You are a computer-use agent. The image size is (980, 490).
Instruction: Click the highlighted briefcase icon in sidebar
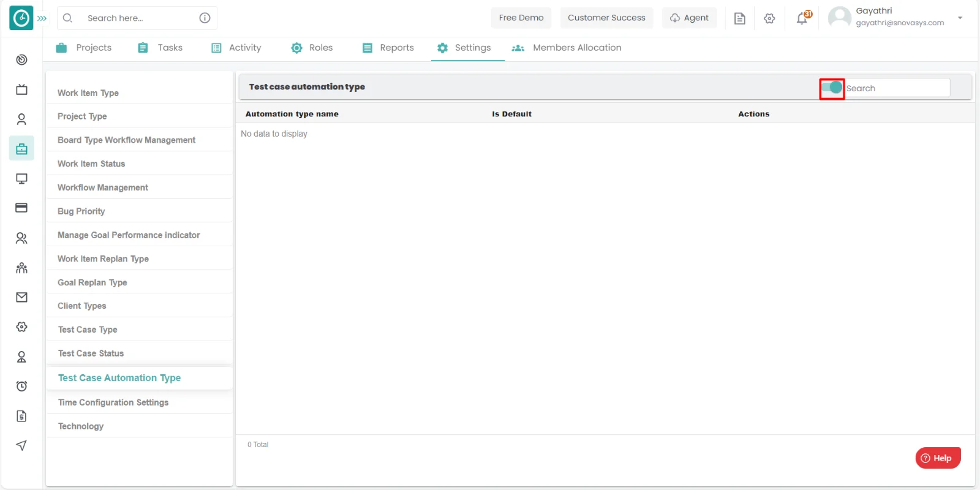[x=21, y=148]
